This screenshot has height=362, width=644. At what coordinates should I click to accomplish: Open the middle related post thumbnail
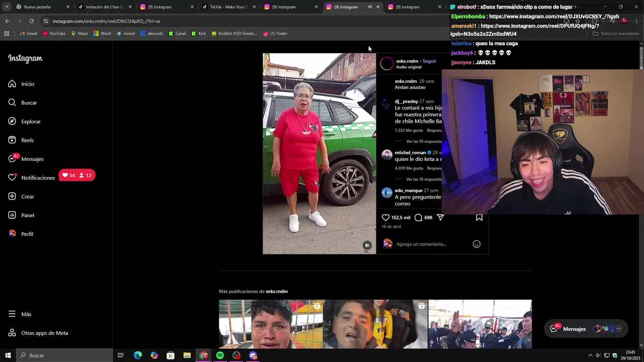[x=375, y=324]
